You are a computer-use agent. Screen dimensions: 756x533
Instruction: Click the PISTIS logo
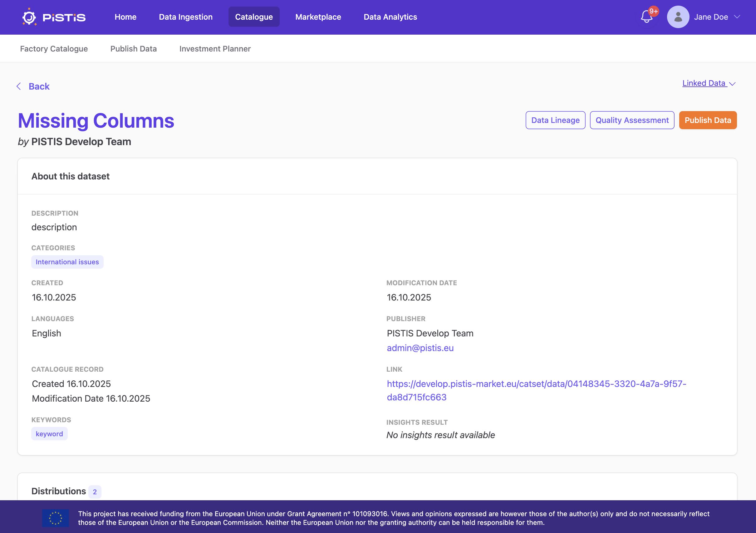54,17
